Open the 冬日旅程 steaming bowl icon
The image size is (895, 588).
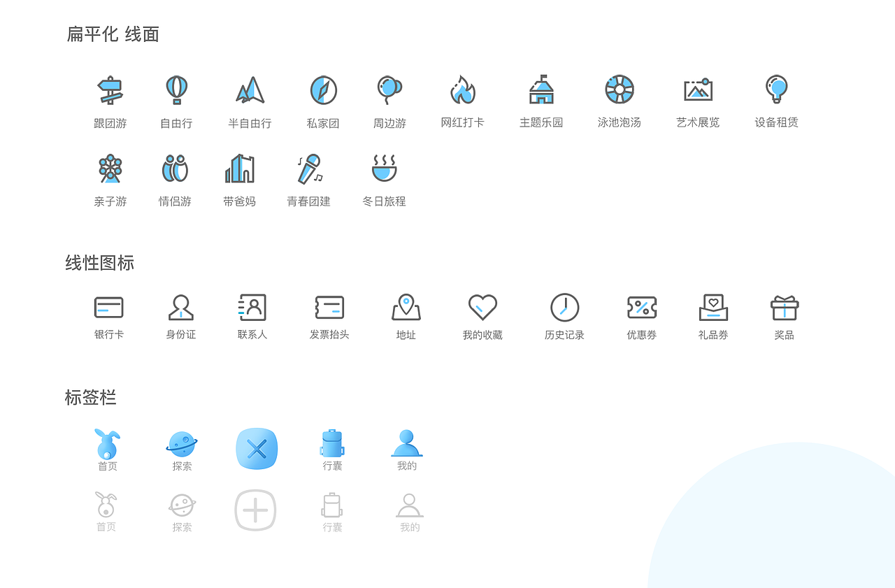384,168
